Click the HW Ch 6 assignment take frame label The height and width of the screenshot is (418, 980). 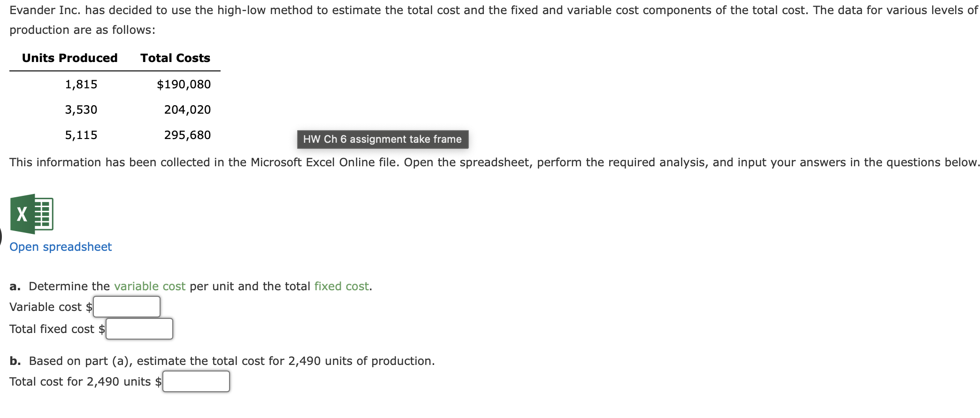pos(382,139)
